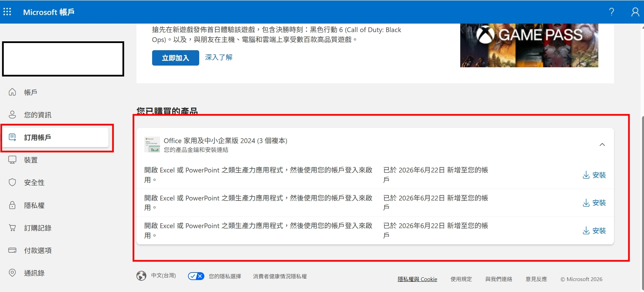This screenshot has height=292, width=644.
Task: Open 帳戶 in the sidebar
Action: 31,92
